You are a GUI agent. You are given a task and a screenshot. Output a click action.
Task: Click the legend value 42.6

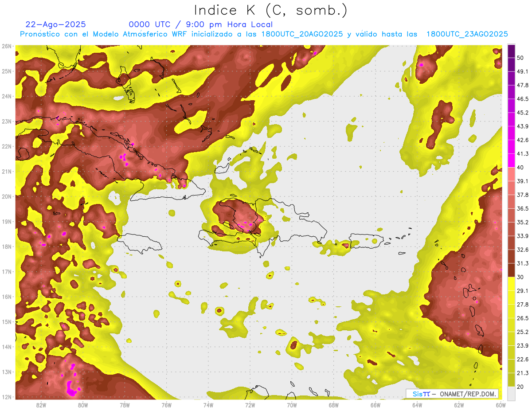pyautogui.click(x=523, y=140)
